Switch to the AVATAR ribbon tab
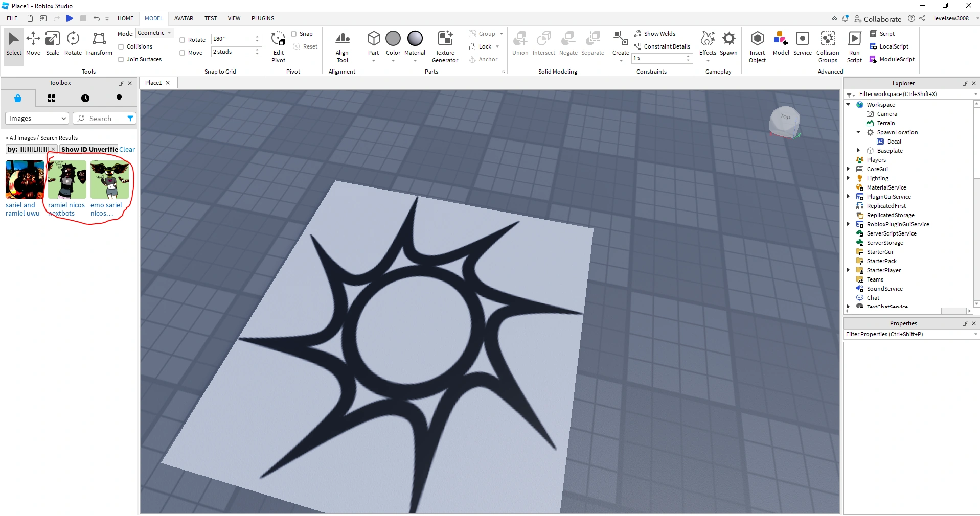The width and height of the screenshot is (980, 516). pyautogui.click(x=184, y=18)
